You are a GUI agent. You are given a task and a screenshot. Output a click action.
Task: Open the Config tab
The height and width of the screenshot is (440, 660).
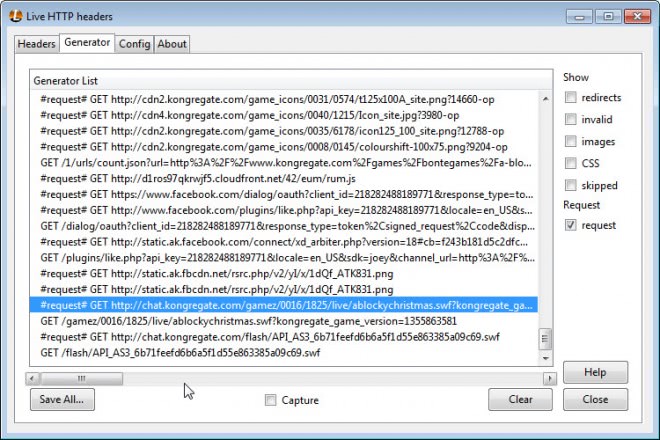pos(134,44)
